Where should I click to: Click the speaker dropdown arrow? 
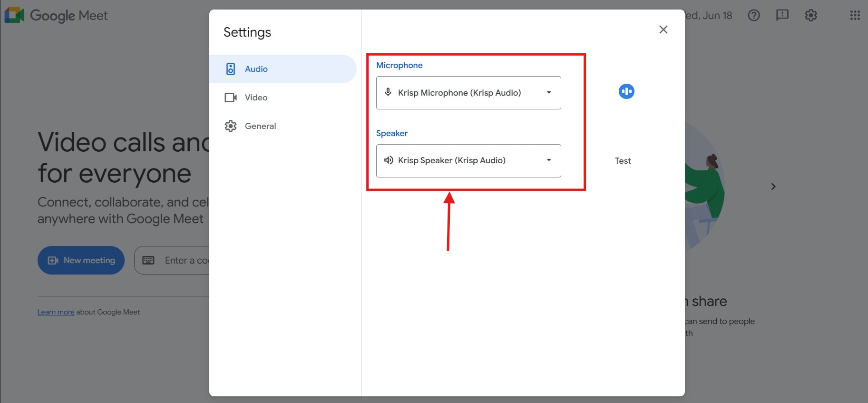(x=549, y=160)
